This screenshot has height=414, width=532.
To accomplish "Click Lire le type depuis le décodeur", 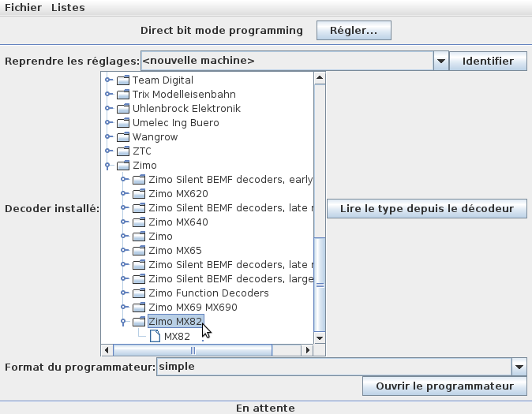I will 427,208.
